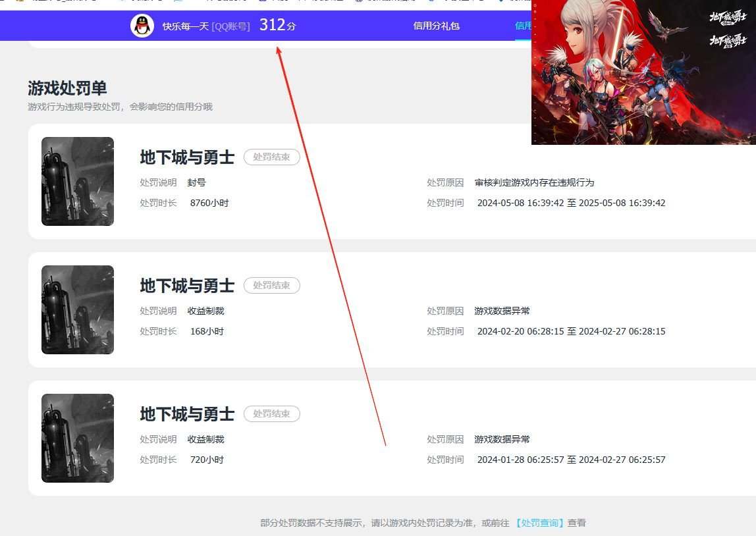Screen dimensions: 756x536
Task: Click 处罚结束 badge on the 720小时 card
Action: click(271, 414)
